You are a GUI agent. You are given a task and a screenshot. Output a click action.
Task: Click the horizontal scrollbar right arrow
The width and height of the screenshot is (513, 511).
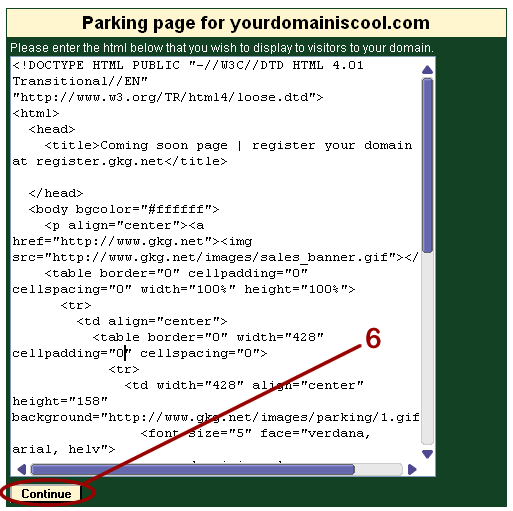[x=412, y=469]
